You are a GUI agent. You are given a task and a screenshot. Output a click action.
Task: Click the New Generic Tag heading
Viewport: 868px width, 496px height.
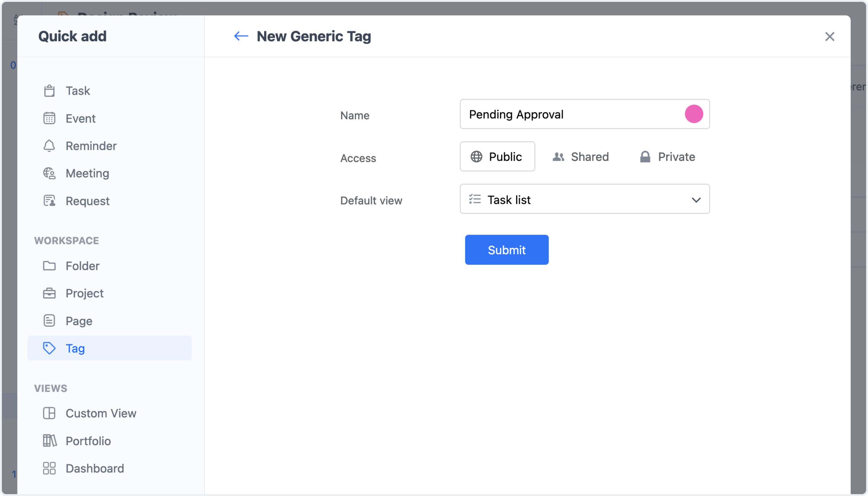click(x=314, y=36)
